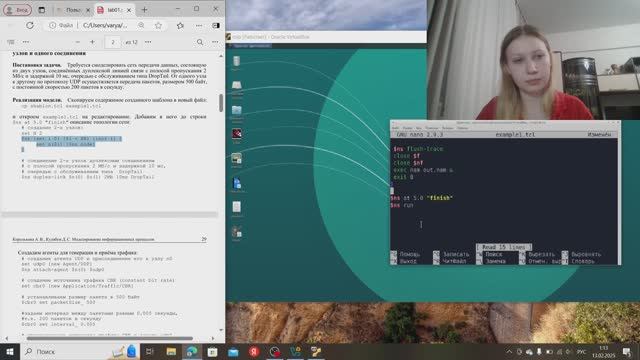Click the address bar with C:/Users path
640x360 pixels.
coord(105,25)
